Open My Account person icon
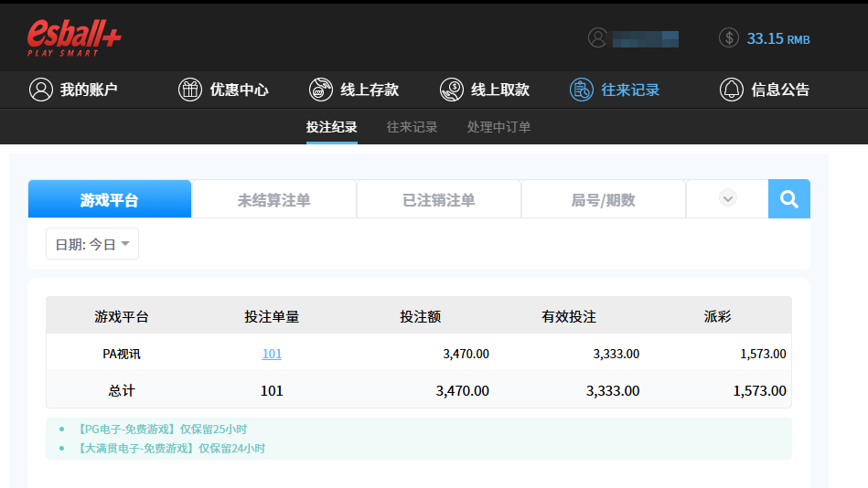This screenshot has width=868, height=488. tap(40, 90)
